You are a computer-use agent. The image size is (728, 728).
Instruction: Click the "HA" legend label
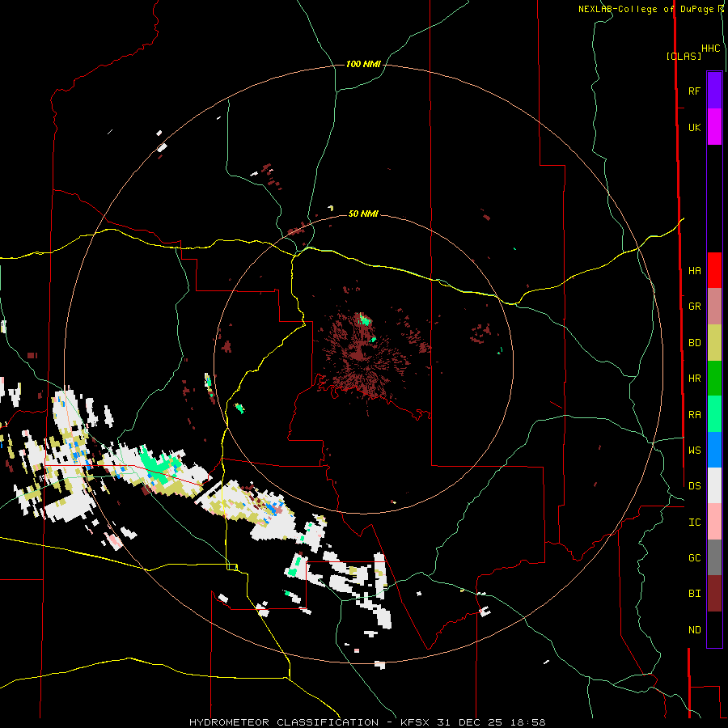694,271
